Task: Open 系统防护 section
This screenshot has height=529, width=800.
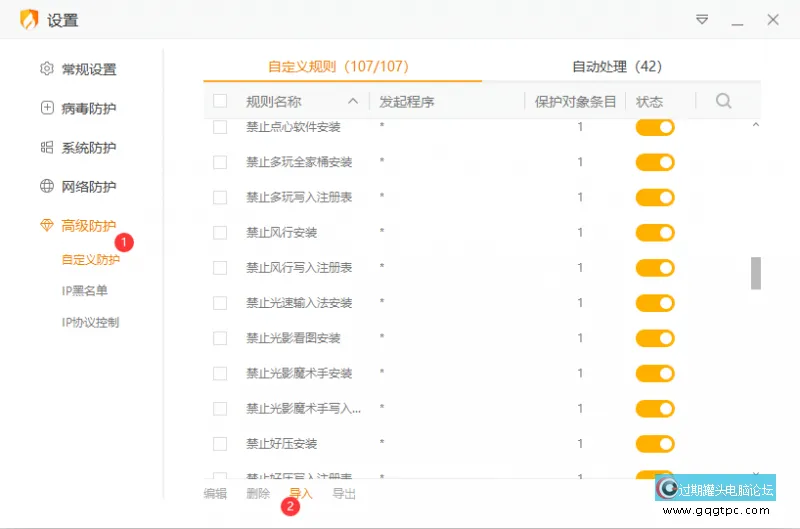Action: (89, 147)
